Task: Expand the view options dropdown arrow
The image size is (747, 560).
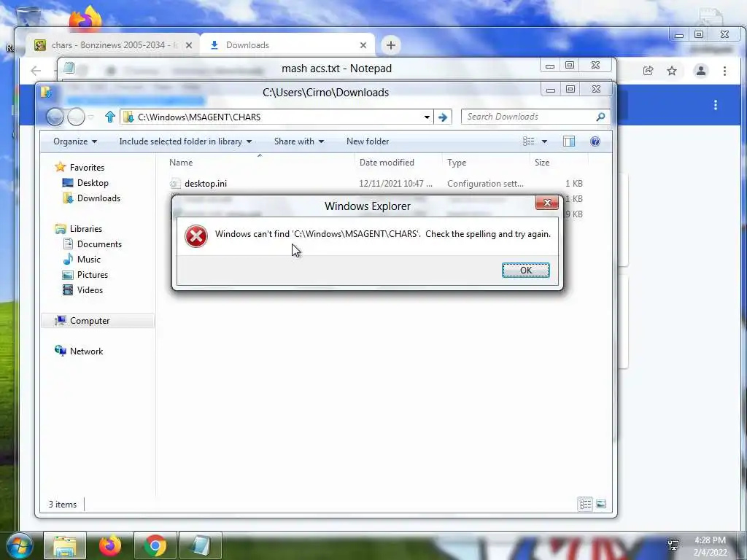Action: point(544,141)
